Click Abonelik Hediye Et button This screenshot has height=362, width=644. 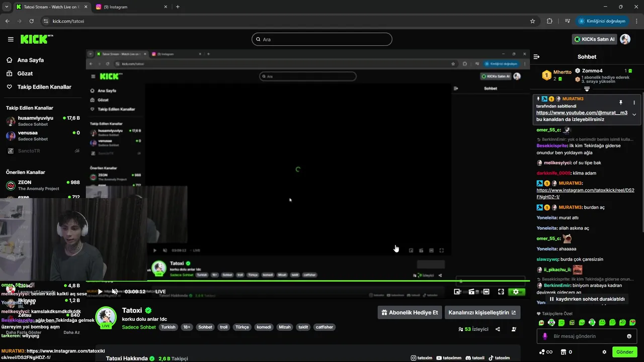coord(409,312)
